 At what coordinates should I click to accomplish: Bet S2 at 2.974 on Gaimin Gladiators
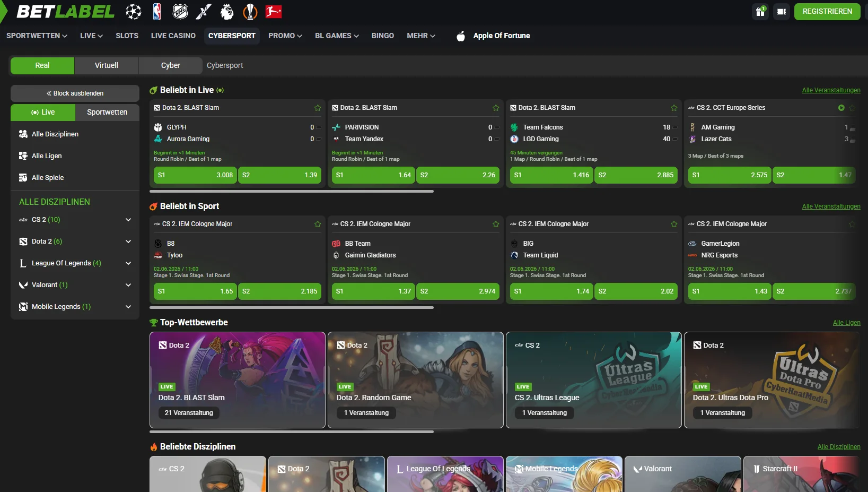(458, 291)
